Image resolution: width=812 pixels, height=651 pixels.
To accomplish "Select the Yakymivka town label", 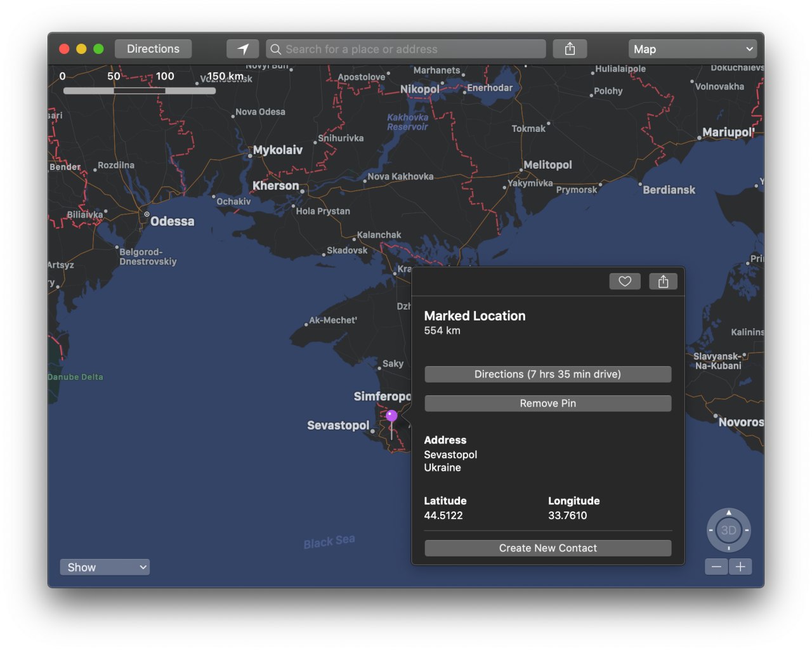I will tap(530, 183).
